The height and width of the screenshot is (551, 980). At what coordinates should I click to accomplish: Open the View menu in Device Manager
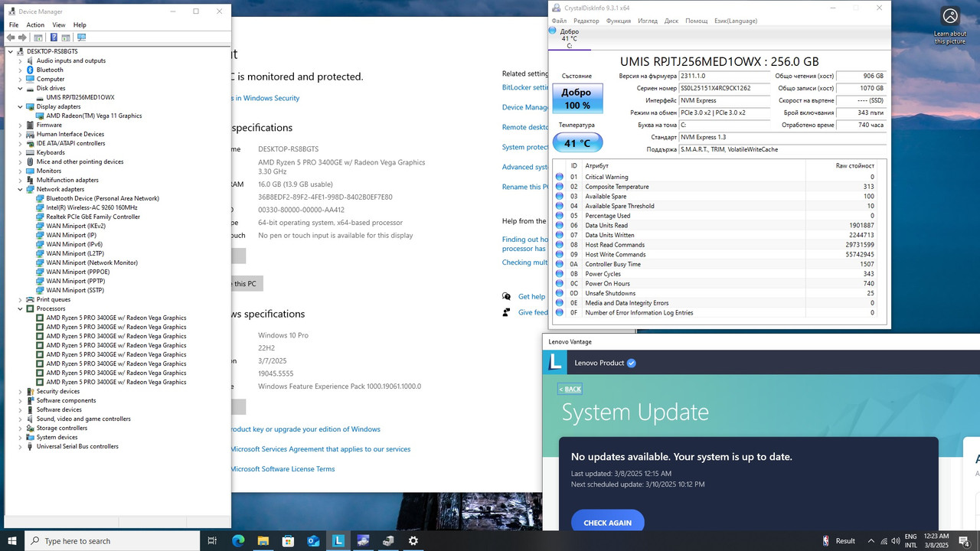(59, 24)
